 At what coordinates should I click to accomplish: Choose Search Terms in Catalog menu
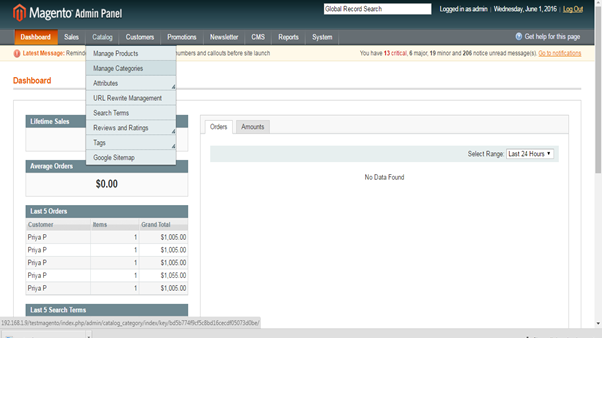[x=131, y=113]
